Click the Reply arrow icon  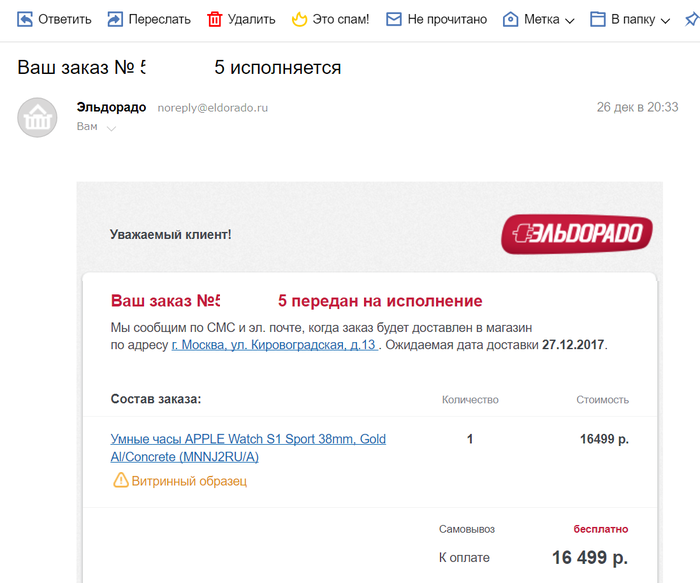(25, 19)
